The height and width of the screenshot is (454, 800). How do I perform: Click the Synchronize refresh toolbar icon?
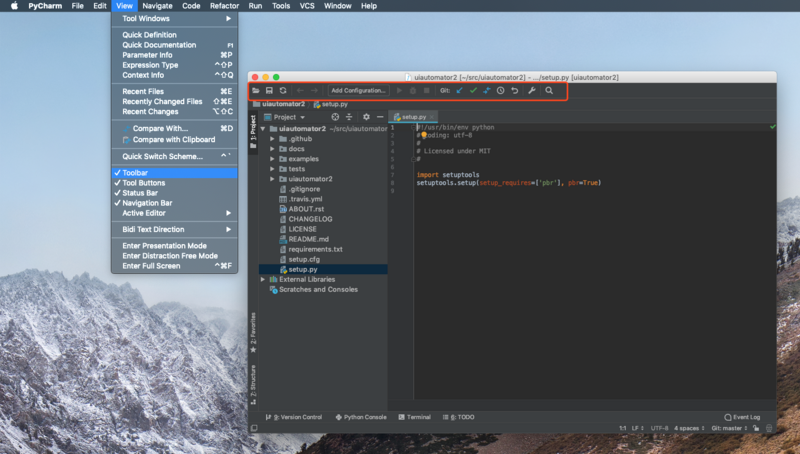283,90
